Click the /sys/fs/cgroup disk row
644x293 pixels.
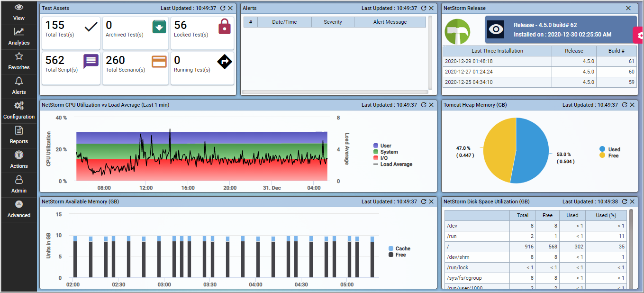[535, 278]
